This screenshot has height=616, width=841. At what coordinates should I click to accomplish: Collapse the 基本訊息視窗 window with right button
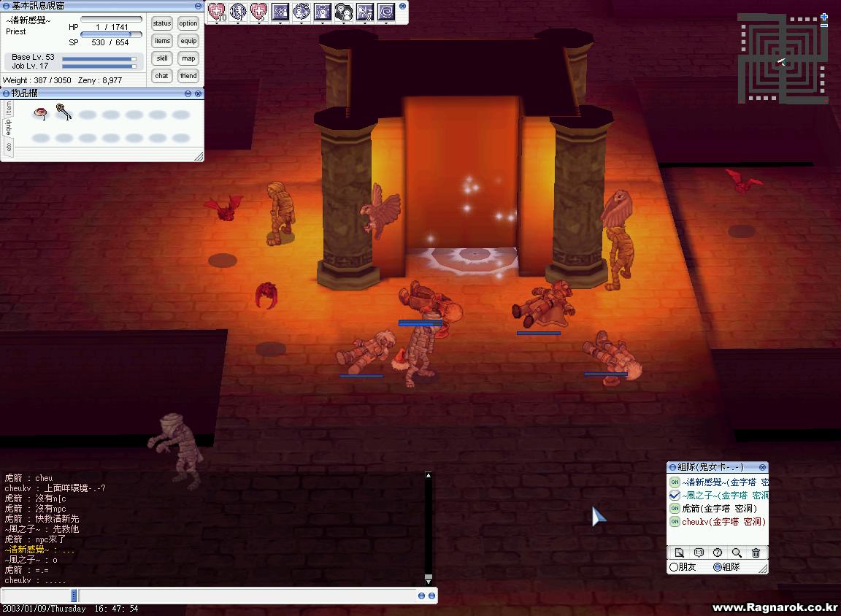(x=198, y=6)
